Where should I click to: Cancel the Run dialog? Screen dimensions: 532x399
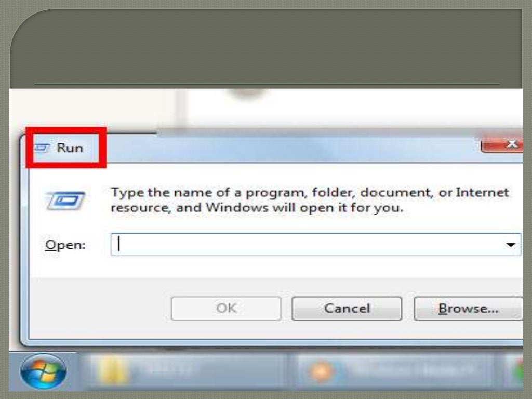pos(347,309)
